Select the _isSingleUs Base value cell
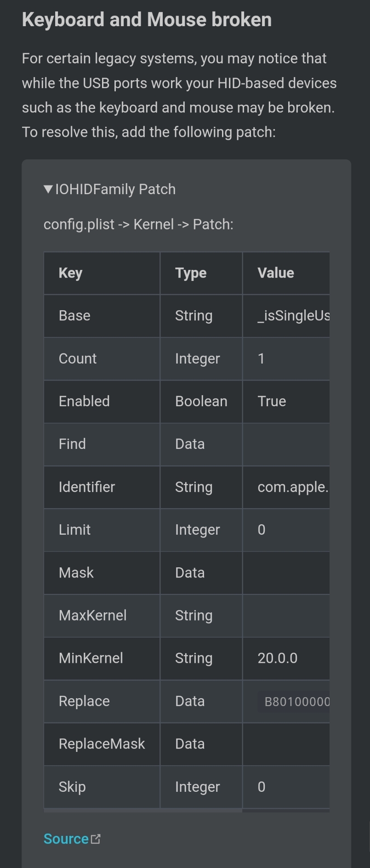The width and height of the screenshot is (370, 868). coord(293,316)
